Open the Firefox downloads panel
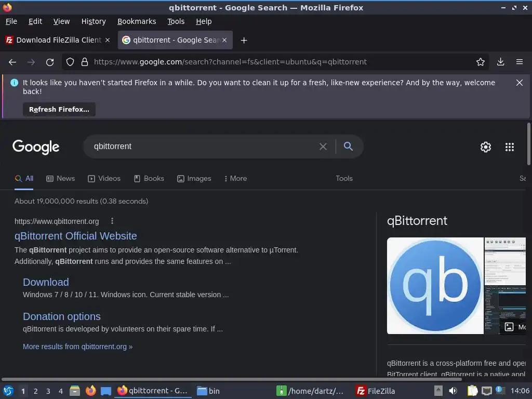The image size is (532, 399). click(x=500, y=62)
